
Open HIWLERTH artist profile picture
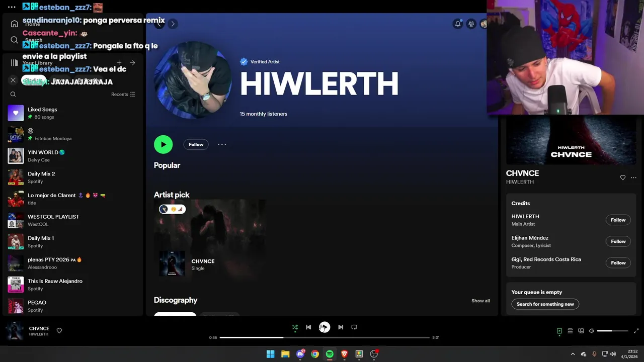pyautogui.click(x=193, y=80)
